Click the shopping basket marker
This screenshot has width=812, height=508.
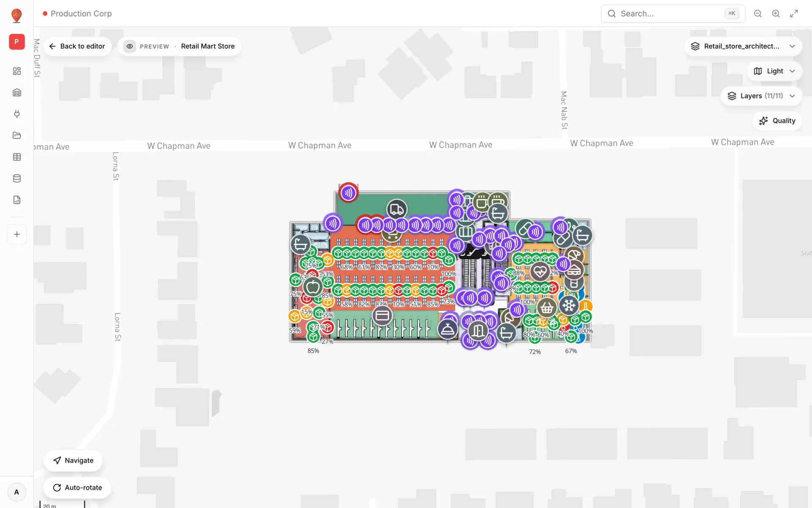[x=547, y=308]
